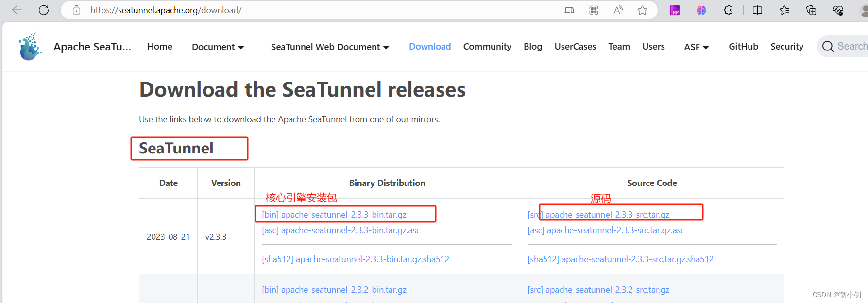Open the GitHub nav link

point(743,47)
